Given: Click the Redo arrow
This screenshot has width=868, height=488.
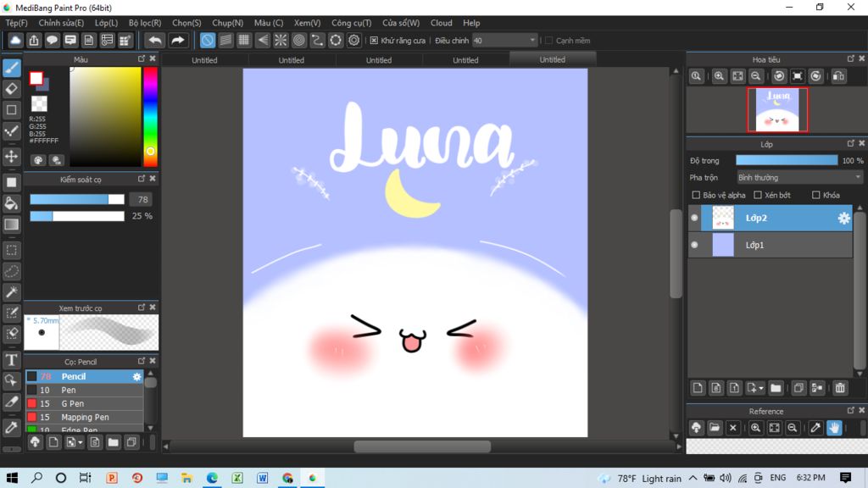Looking at the screenshot, I should [178, 41].
